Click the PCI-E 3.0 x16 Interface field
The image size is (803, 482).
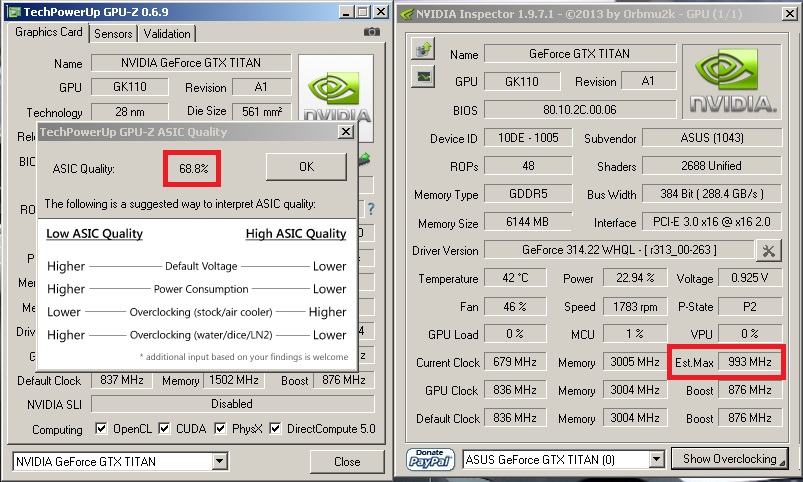(x=712, y=222)
